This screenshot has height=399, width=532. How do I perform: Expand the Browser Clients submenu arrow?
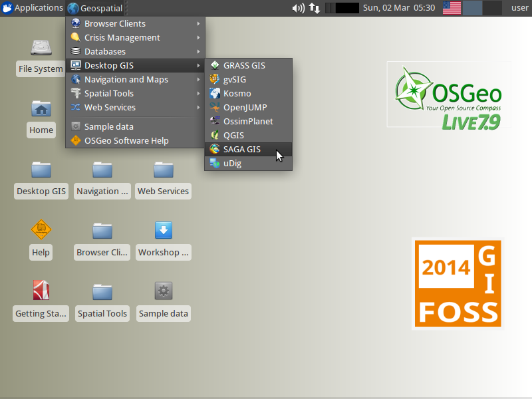pyautogui.click(x=198, y=24)
